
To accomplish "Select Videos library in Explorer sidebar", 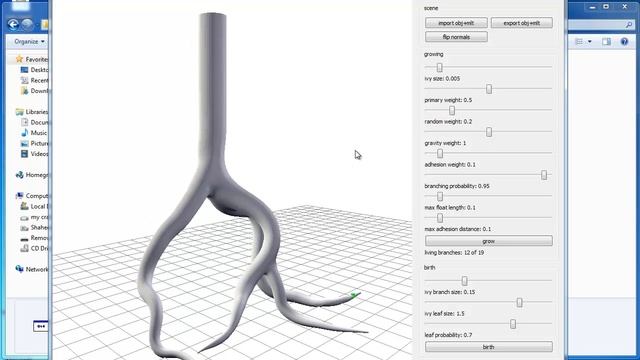I will [34, 154].
